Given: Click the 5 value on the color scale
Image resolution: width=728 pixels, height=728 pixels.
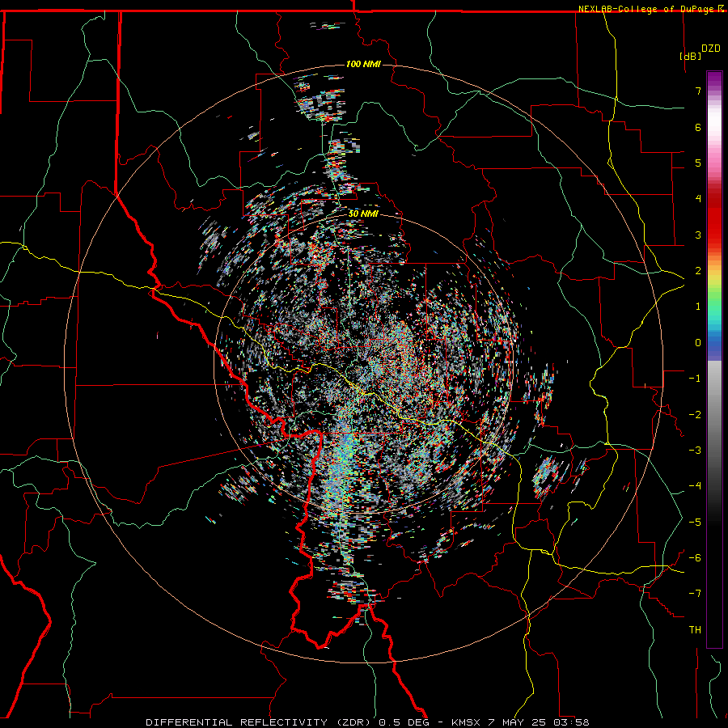Looking at the screenshot, I should point(698,163).
